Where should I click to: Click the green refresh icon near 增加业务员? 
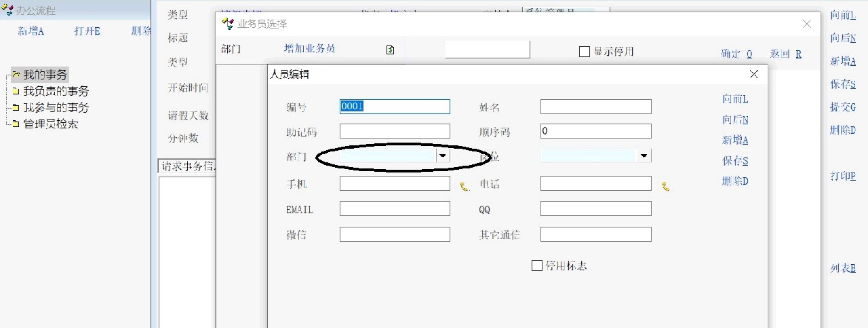tap(390, 50)
